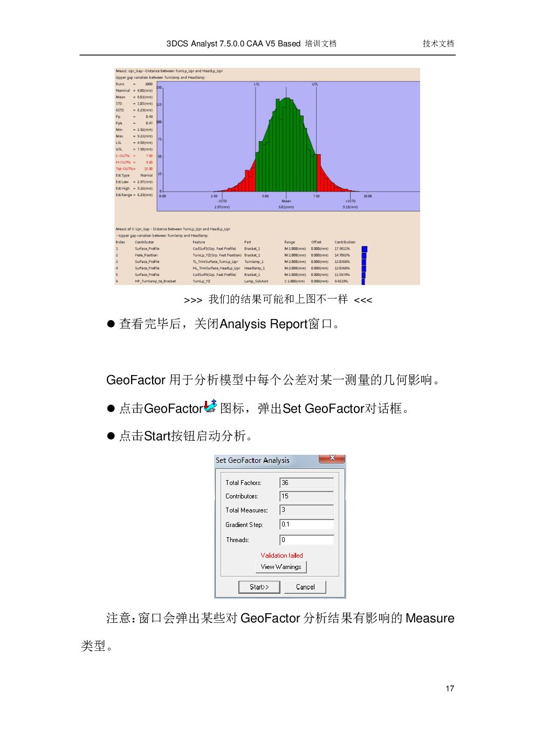Click the TL_TrimSurface_TurnLp_Upr feature cell
Screen dimensions: 535x756
click(215, 262)
